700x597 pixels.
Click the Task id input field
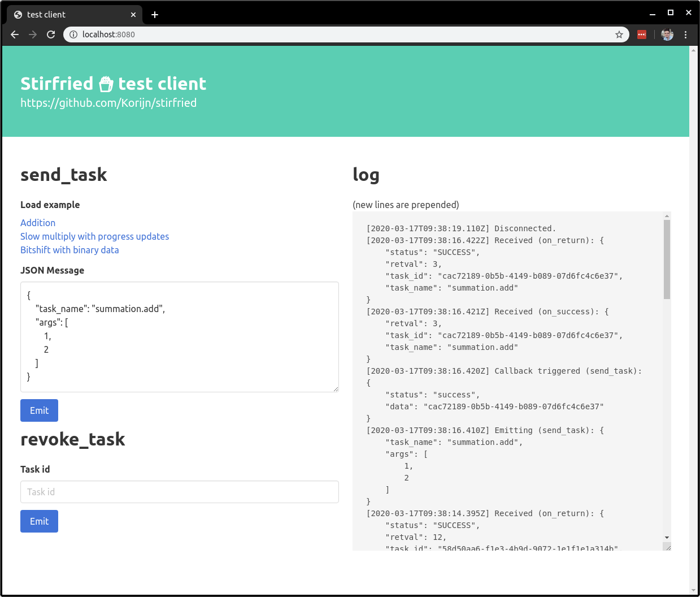(180, 492)
